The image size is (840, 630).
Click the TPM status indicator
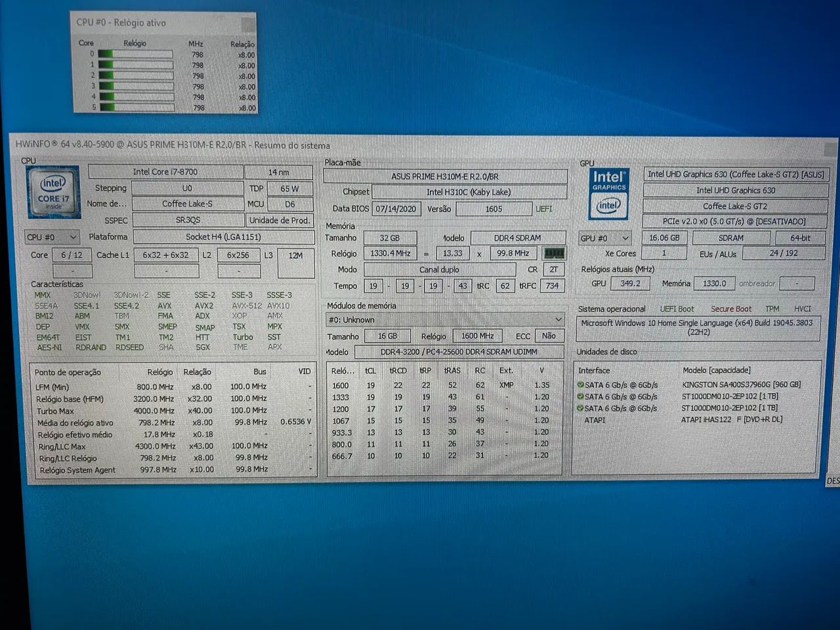click(x=772, y=308)
